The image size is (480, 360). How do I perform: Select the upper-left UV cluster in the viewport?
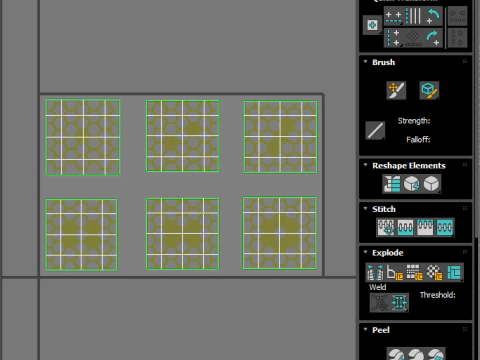(83, 137)
